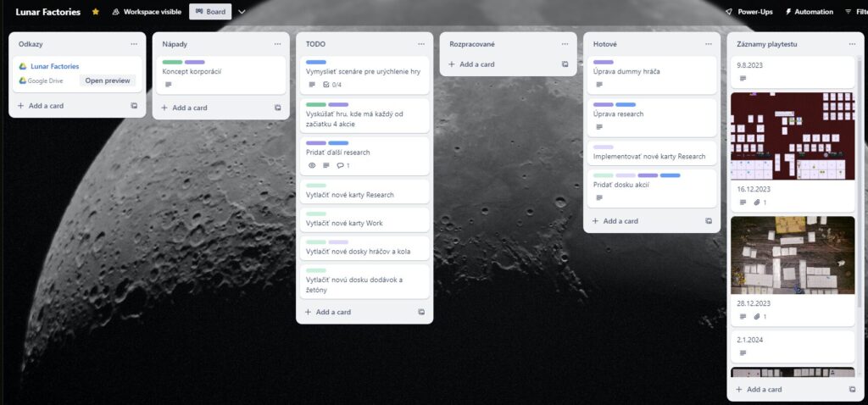Open list actions menu for TODO
Screen dimensions: 868x405
click(421, 44)
